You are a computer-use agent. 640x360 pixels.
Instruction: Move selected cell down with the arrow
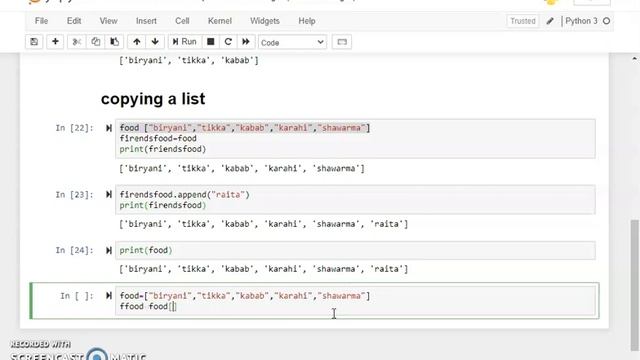155,42
